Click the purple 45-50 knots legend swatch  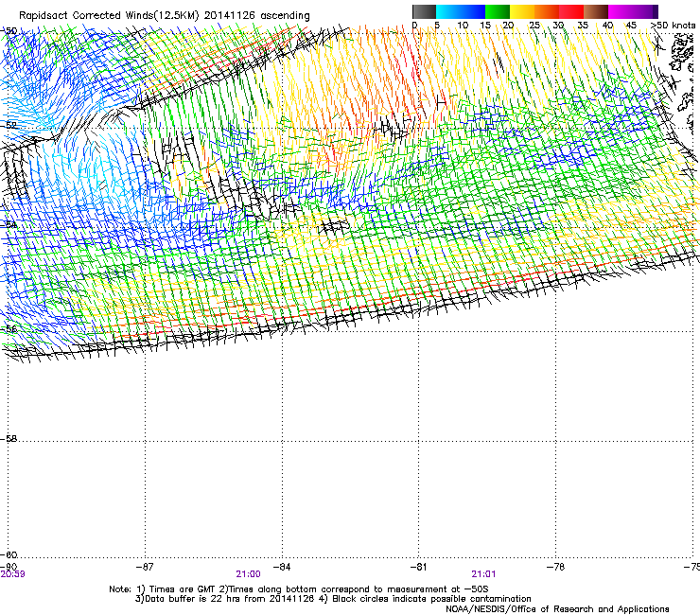point(645,11)
